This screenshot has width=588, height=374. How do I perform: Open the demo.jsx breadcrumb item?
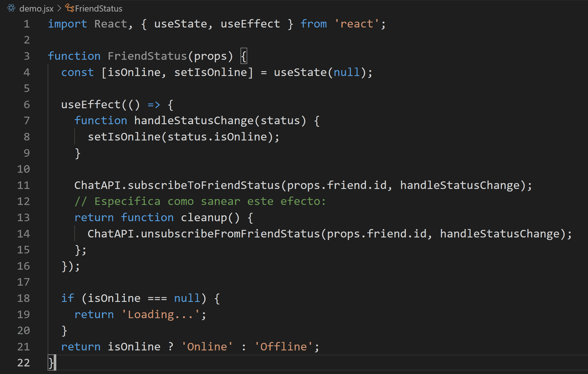tap(36, 8)
